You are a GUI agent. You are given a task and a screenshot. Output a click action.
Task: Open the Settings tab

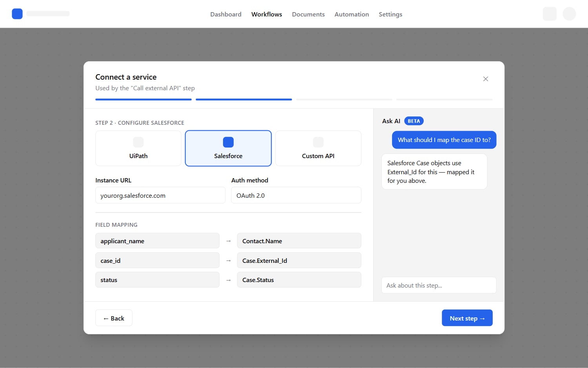[x=390, y=14]
